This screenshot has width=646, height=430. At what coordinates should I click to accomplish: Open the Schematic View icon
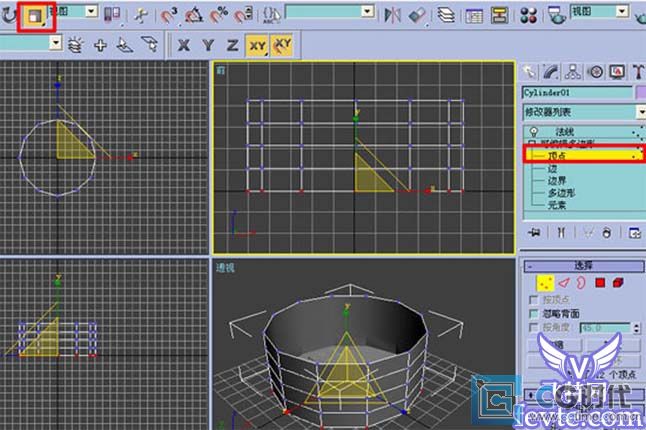[499, 16]
